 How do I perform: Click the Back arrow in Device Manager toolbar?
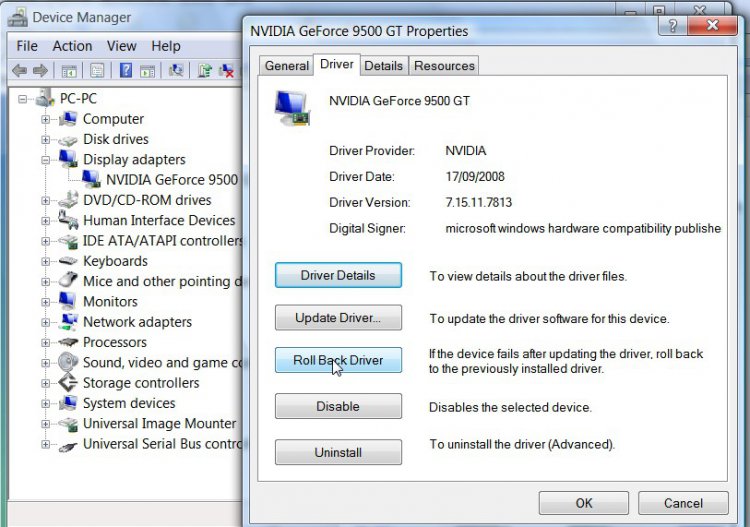click(x=19, y=71)
